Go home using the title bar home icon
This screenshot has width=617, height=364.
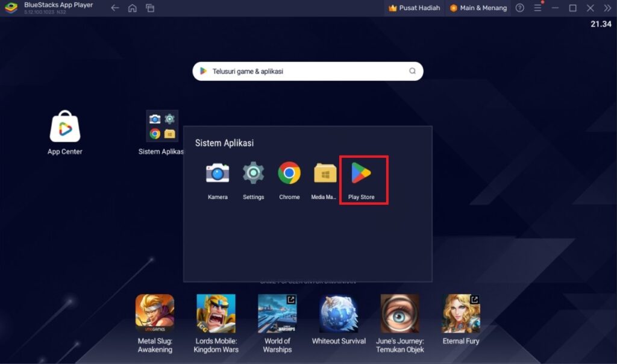pyautogui.click(x=132, y=8)
